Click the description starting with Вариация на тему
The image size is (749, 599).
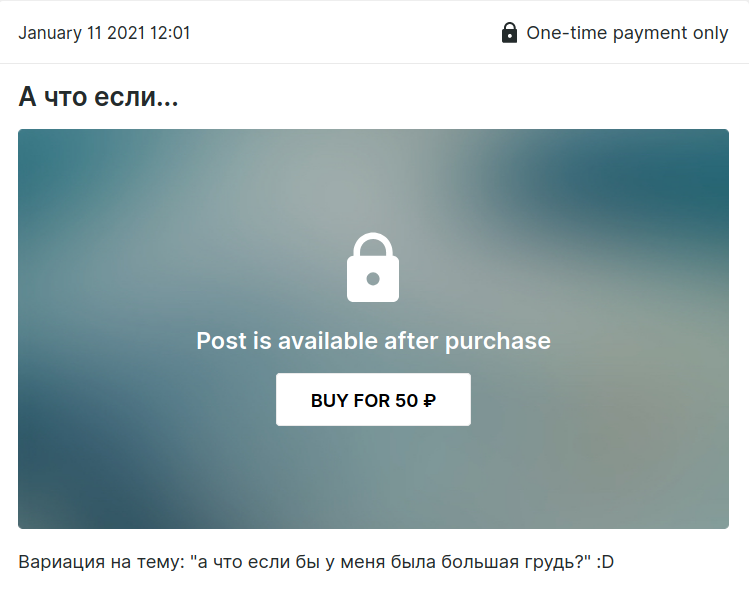click(x=316, y=562)
